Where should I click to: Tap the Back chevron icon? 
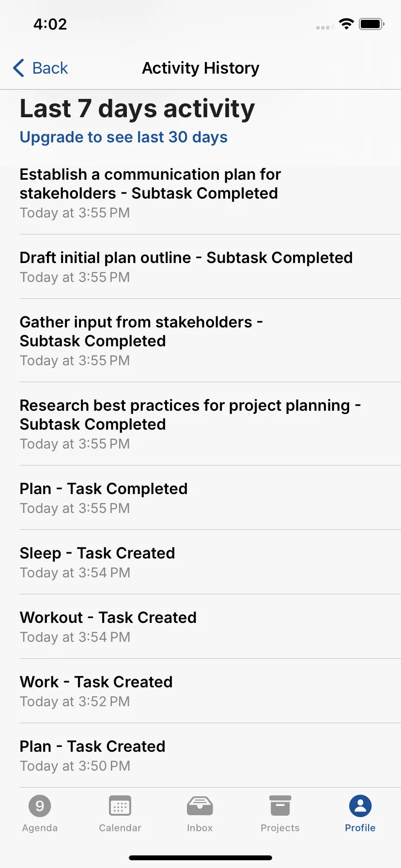(18, 68)
